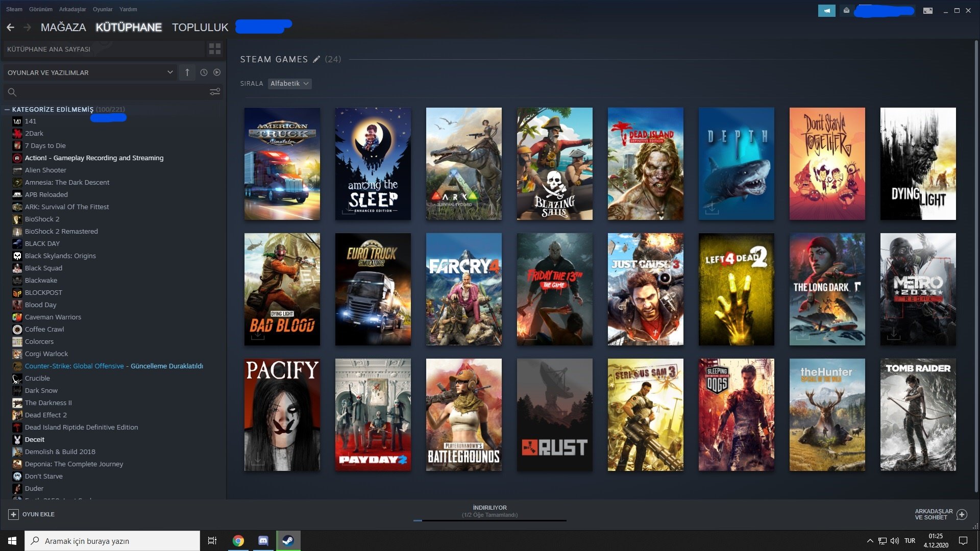
Task: Open the Rust game cover
Action: click(555, 415)
